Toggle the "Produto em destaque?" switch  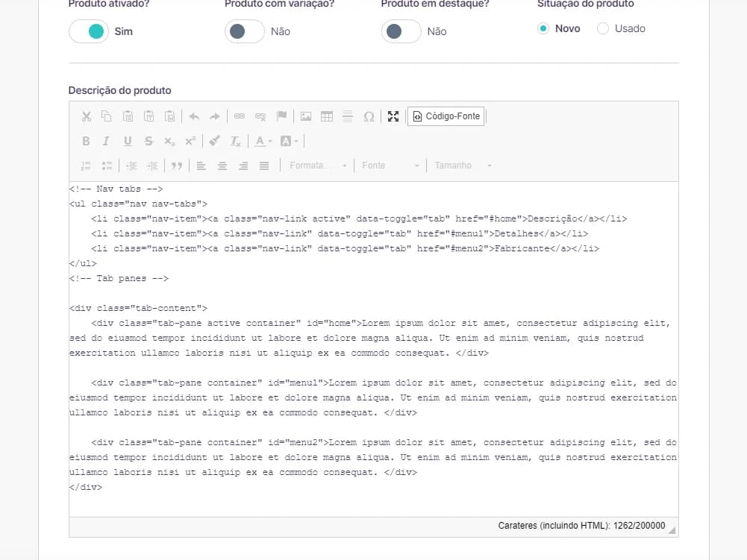(401, 31)
